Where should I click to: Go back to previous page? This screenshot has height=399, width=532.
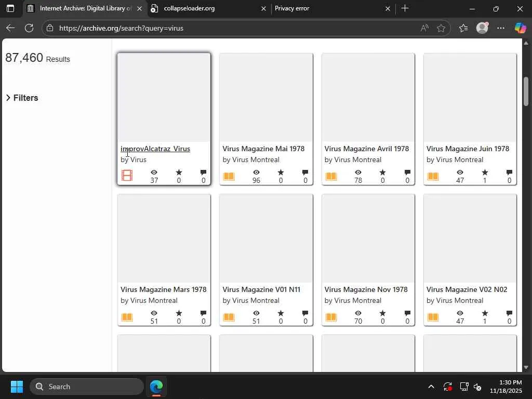coord(10,28)
